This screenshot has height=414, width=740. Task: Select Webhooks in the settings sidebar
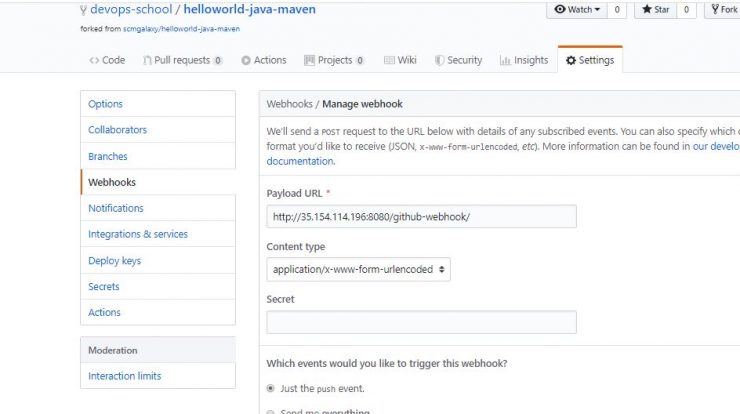coord(158,182)
